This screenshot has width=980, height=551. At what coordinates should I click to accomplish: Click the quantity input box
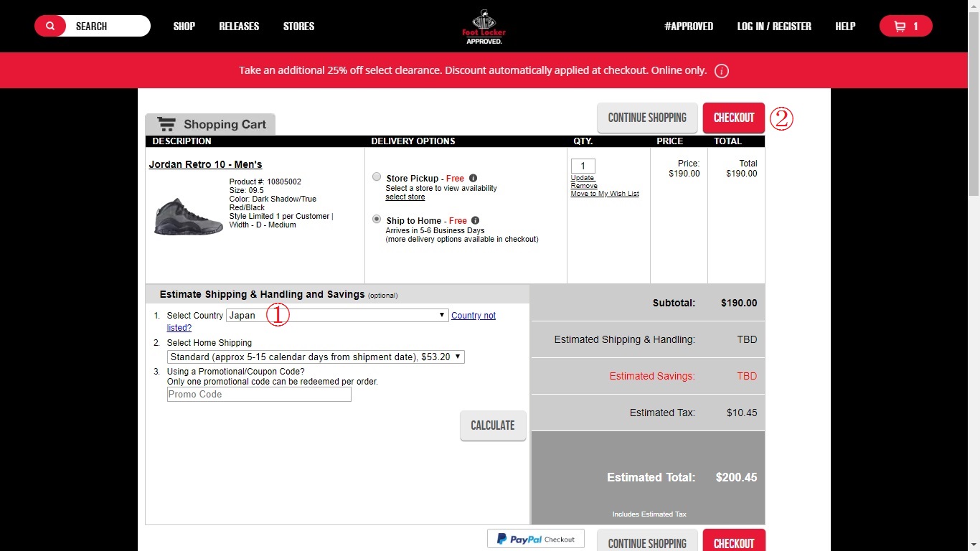pos(583,166)
